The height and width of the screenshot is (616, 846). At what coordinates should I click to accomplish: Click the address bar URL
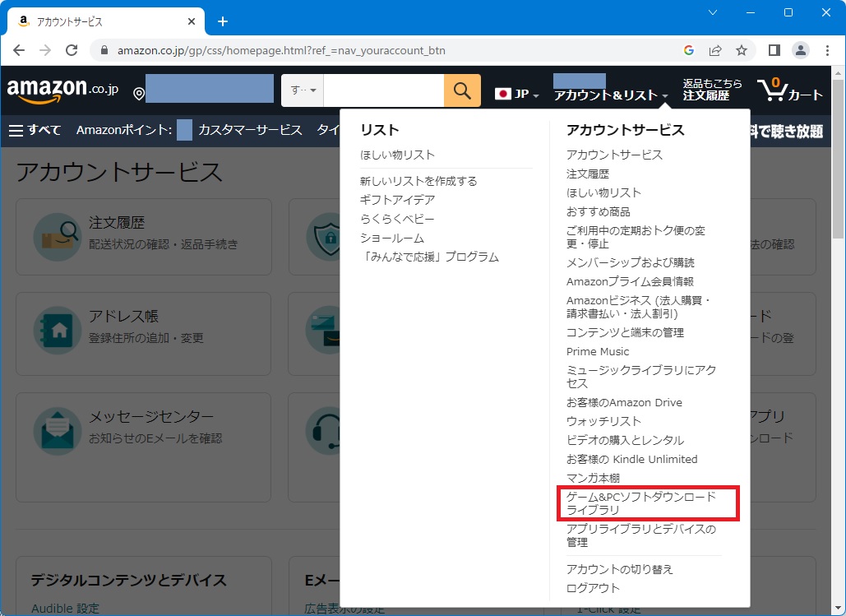click(x=281, y=50)
